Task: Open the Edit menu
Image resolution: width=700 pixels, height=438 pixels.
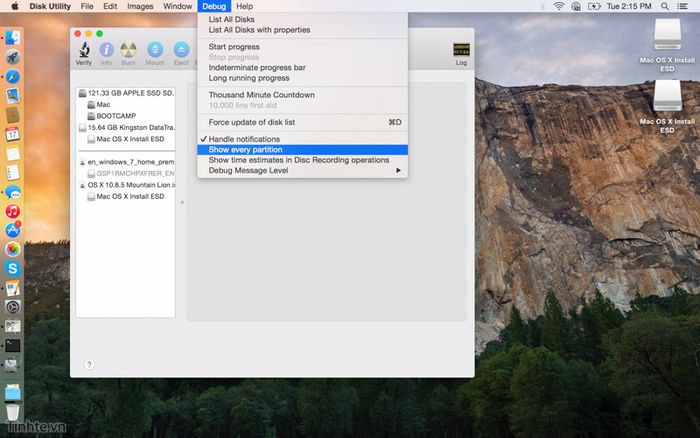Action: pyautogui.click(x=110, y=6)
